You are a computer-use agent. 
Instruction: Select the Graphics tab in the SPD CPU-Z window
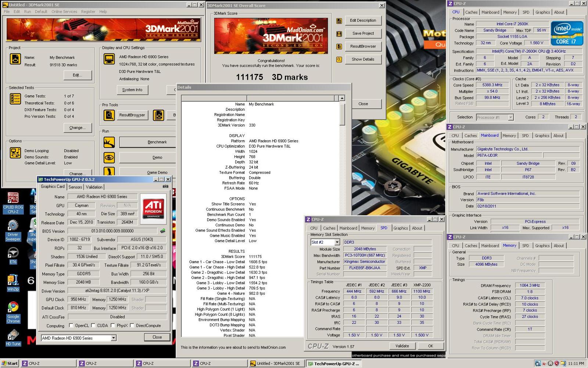[401, 228]
